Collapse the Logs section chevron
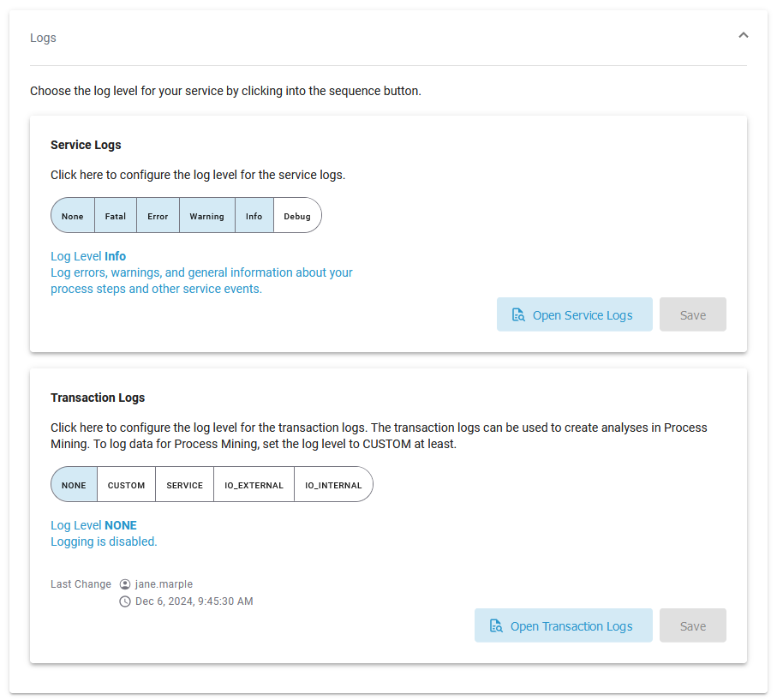The width and height of the screenshot is (777, 700). (x=743, y=36)
